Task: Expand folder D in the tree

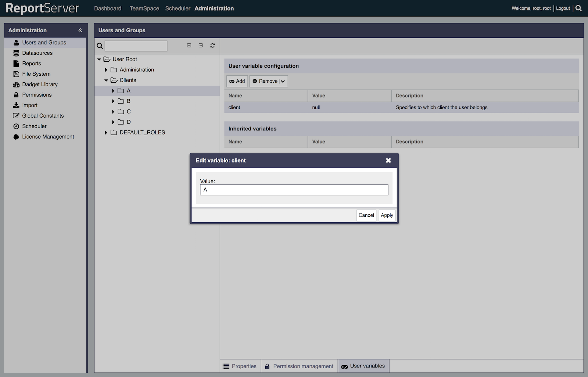Action: pyautogui.click(x=113, y=122)
